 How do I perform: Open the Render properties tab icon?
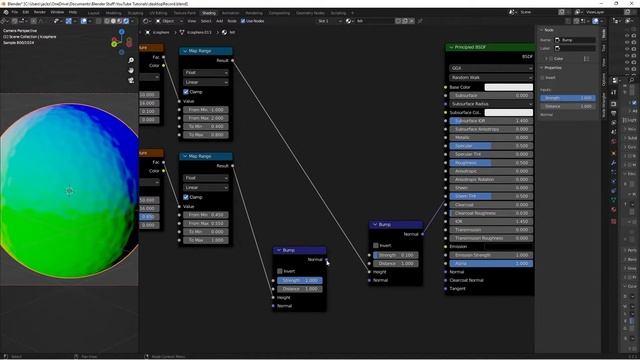[613, 104]
